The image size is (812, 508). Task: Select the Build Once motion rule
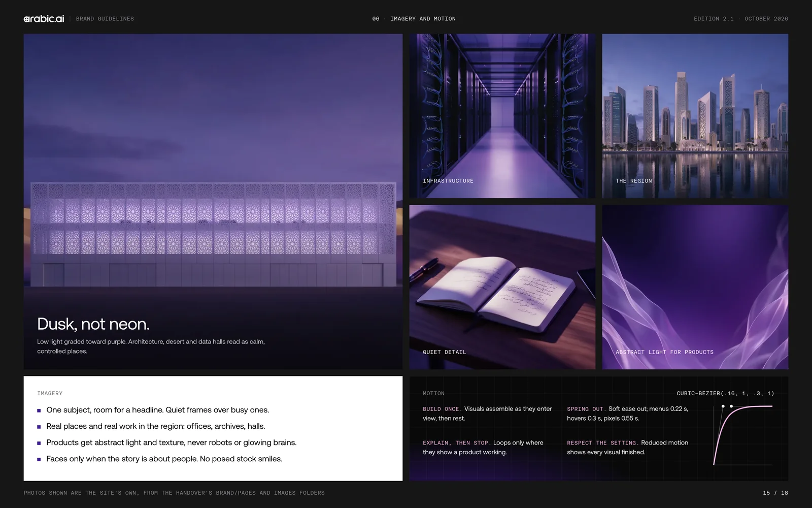(488, 414)
